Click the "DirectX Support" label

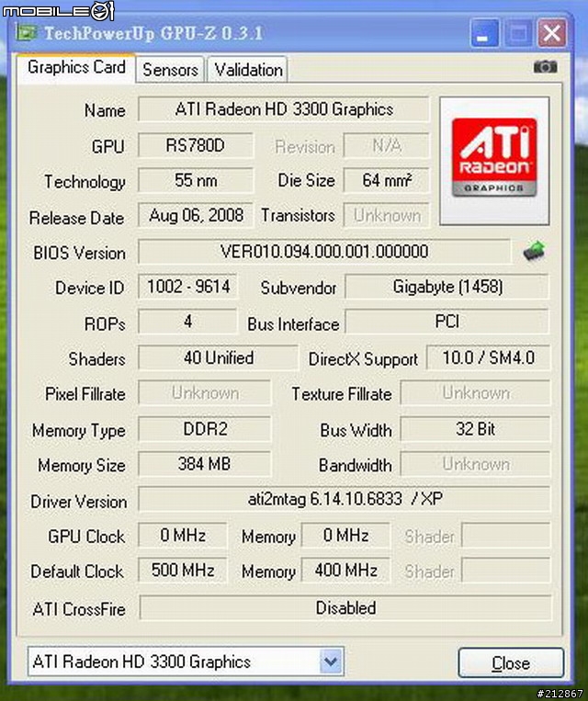363,359
